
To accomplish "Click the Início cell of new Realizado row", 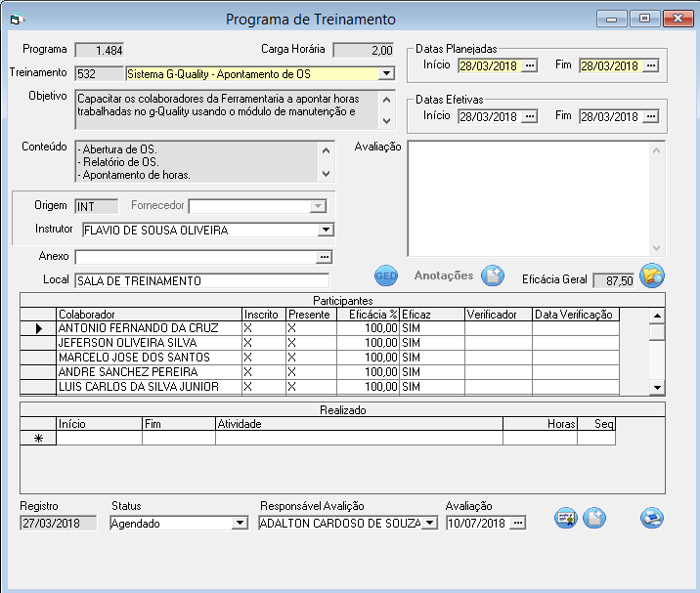I will 99,439.
